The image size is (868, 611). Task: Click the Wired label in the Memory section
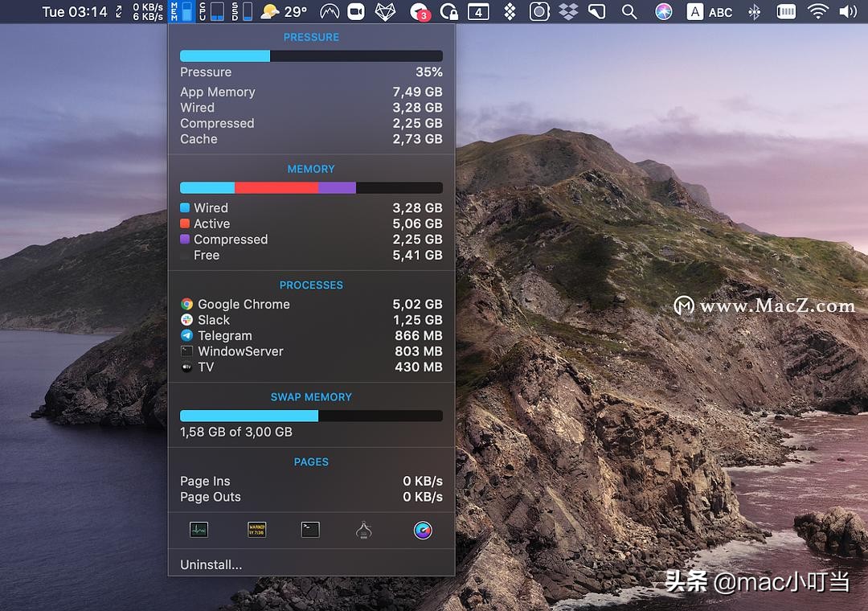click(212, 207)
